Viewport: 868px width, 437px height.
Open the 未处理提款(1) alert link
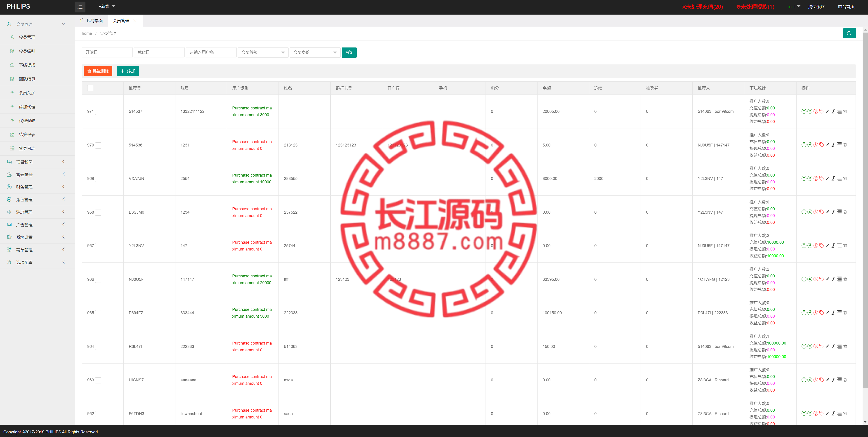point(755,7)
